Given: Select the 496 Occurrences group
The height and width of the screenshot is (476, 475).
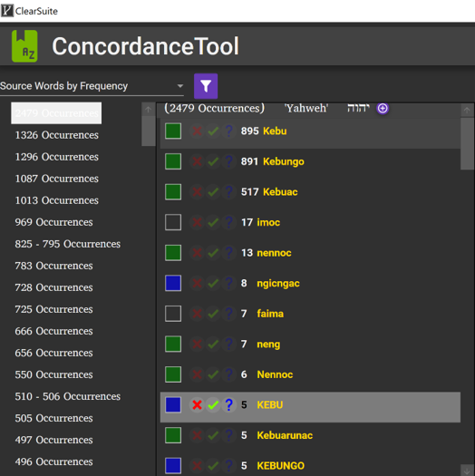Looking at the screenshot, I should click(x=53, y=461).
